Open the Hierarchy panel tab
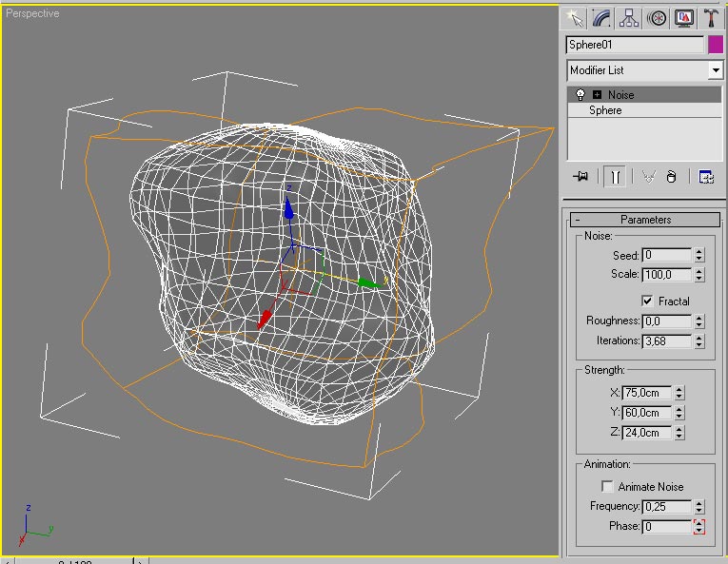This screenshot has width=728, height=564. 629,17
